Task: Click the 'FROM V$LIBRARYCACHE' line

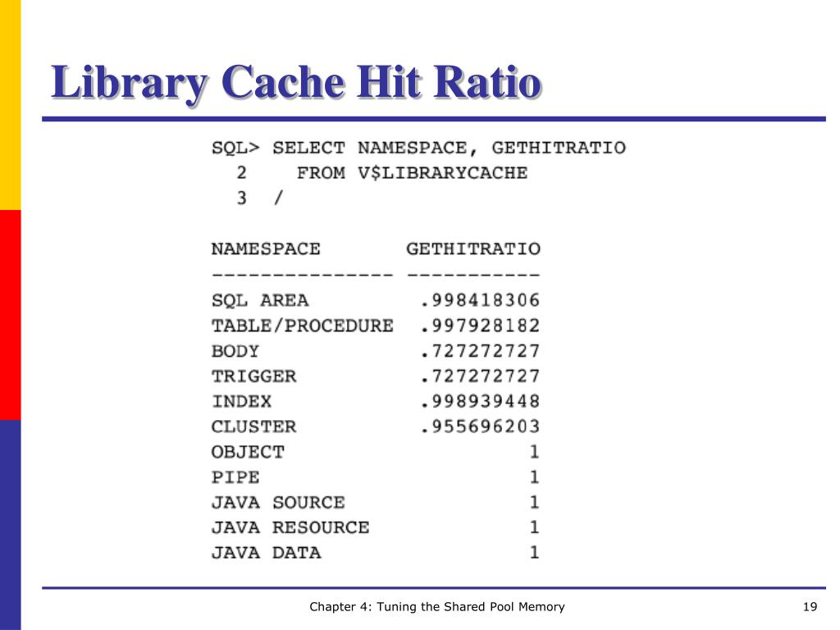Action: coord(412,173)
